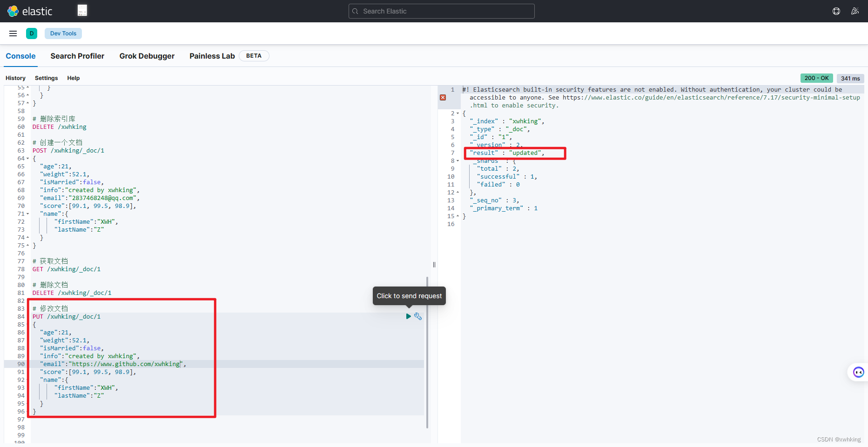Click the "_seq_no" : 3 output line
This screenshot has width=868, height=447.
(x=494, y=200)
